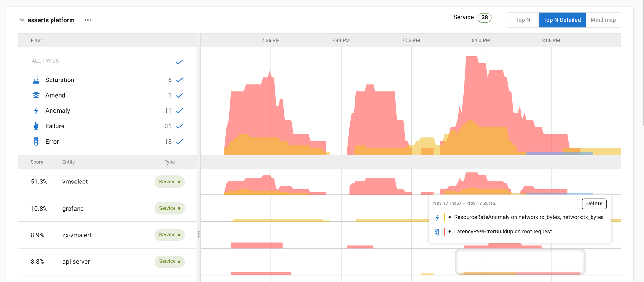The width and height of the screenshot is (644, 282).
Task: Uncheck the Saturation filter checkmark
Action: (179, 80)
